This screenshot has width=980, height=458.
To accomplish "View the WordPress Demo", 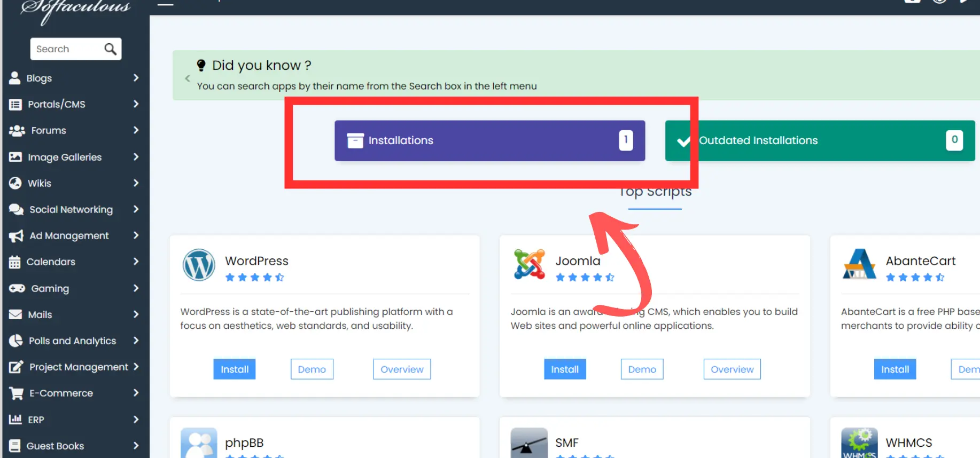I will click(x=312, y=369).
